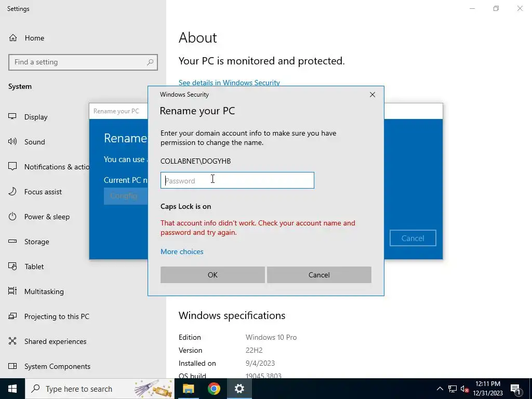532x399 pixels.
Task: Click the Tablet icon in sidebar
Action: [x=12, y=267]
